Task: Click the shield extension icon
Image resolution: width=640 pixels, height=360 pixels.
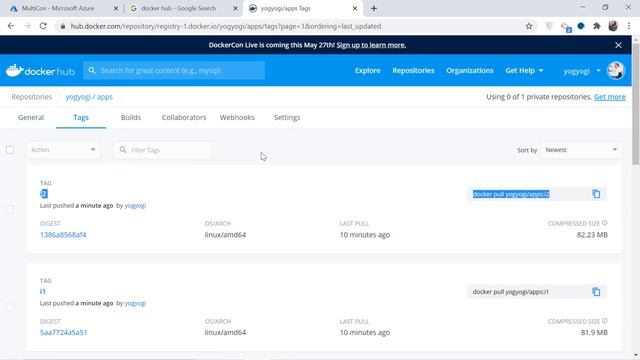Action: (549, 26)
